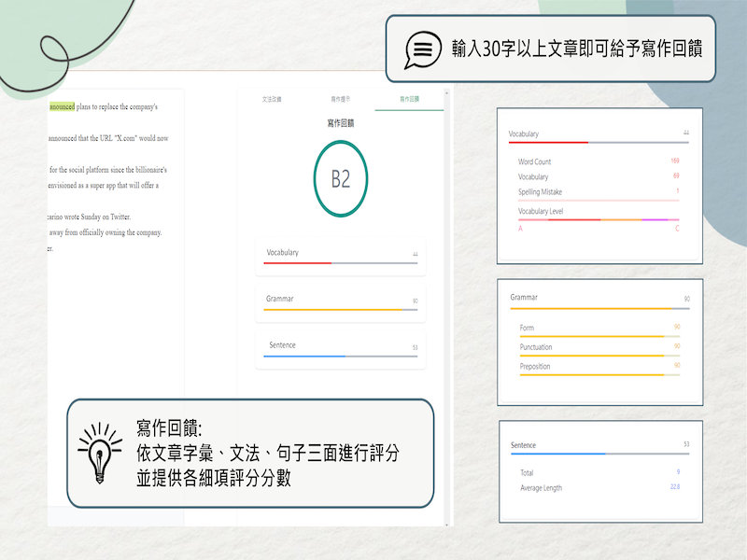Viewport: 747px width, 560px height.
Task: Switch to the 文法改錯 tab
Action: (272, 98)
